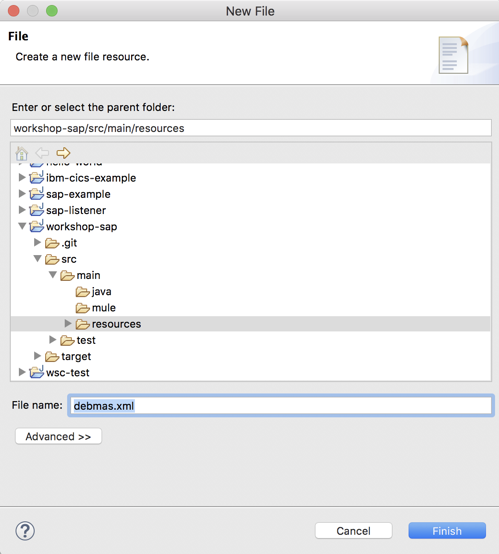Click the Advanced >> button
499x554 pixels.
(58, 436)
